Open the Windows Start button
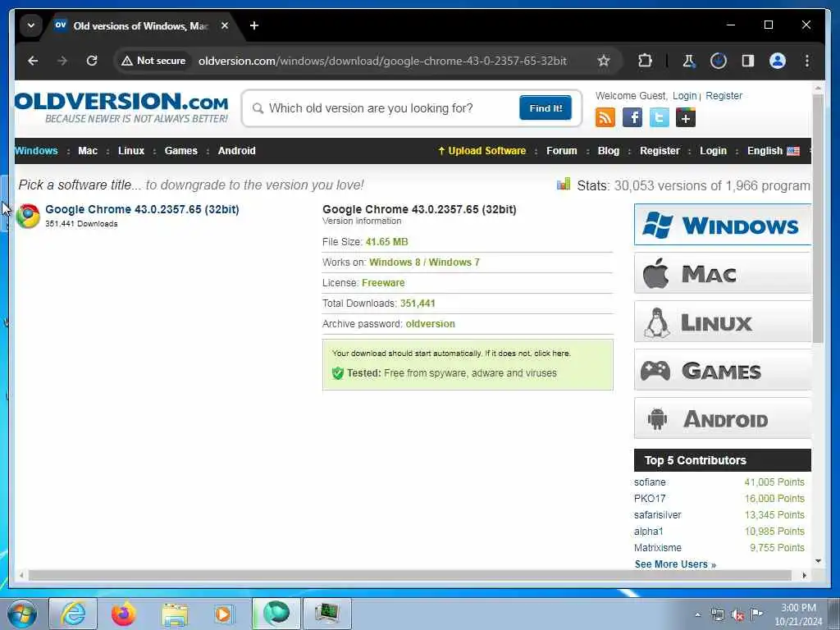Viewport: 840px width, 630px height. [x=22, y=614]
